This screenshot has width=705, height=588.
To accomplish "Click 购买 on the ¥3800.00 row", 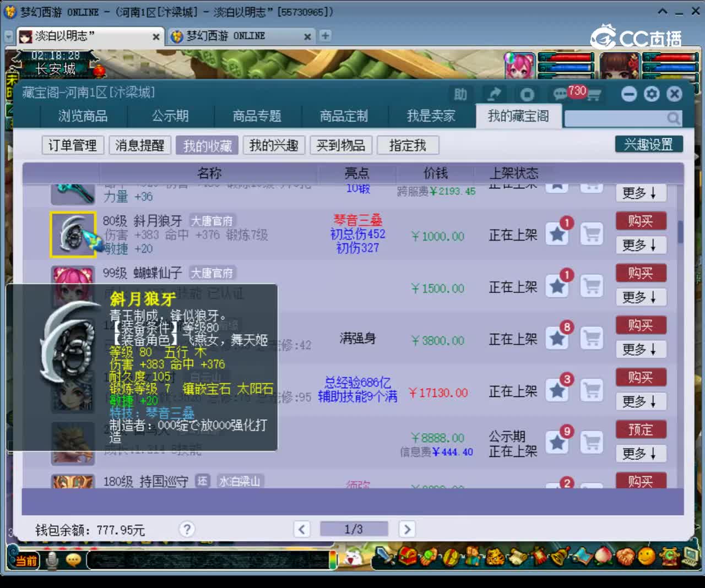I will [641, 325].
